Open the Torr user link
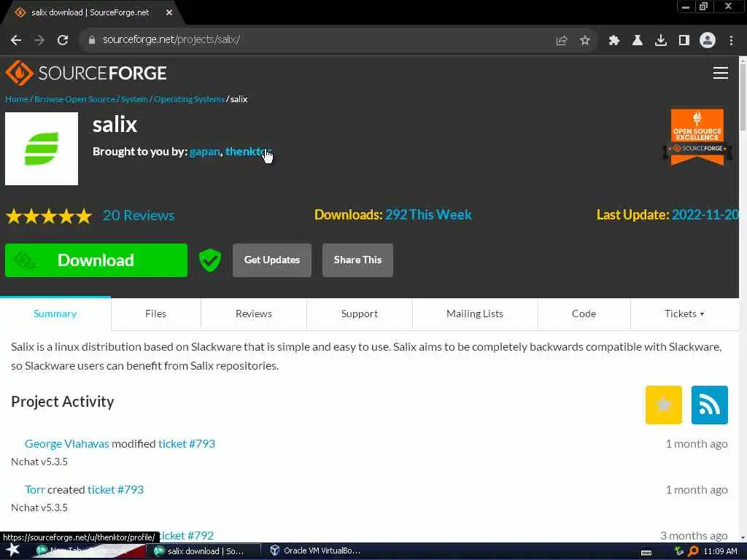 click(35, 489)
